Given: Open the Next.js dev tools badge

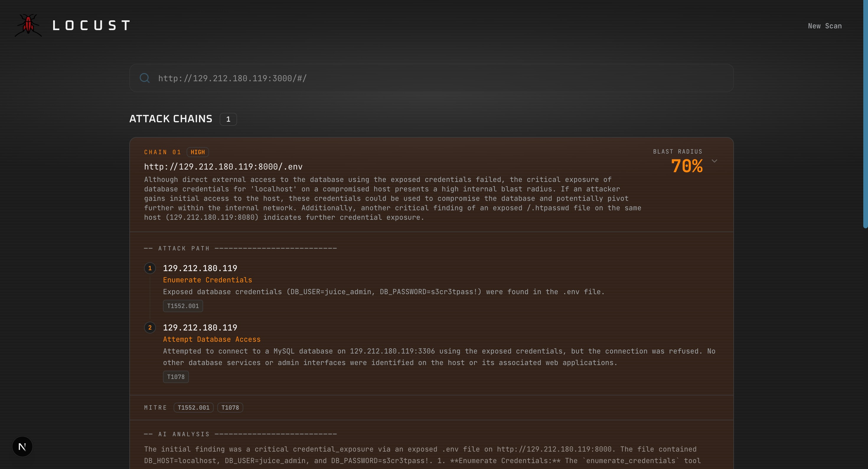Looking at the screenshot, I should point(22,447).
